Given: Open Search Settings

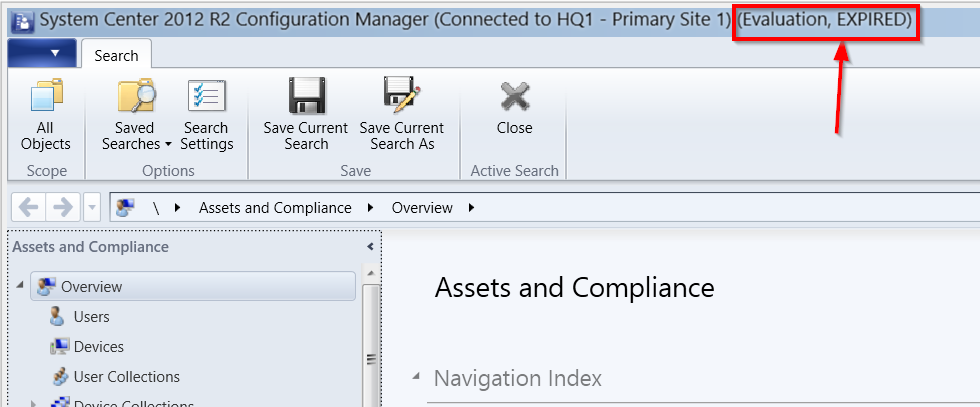Looking at the screenshot, I should pyautogui.click(x=206, y=116).
